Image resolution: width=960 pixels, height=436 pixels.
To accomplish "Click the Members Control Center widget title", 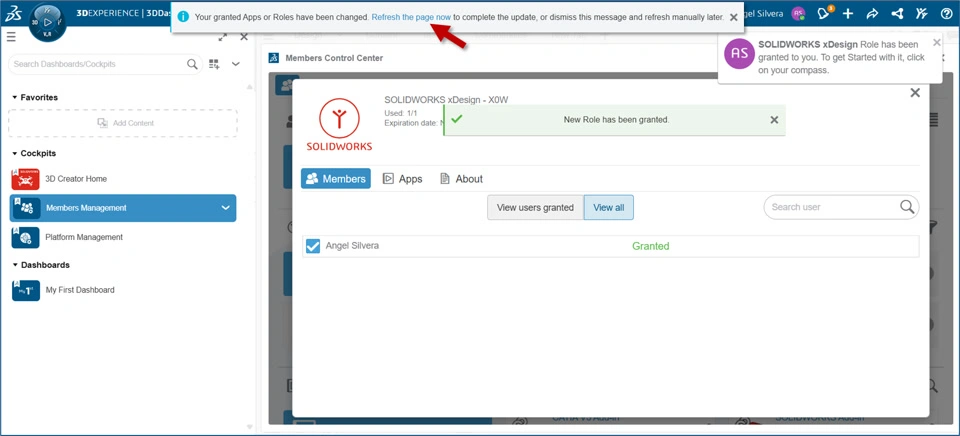I will click(x=334, y=58).
